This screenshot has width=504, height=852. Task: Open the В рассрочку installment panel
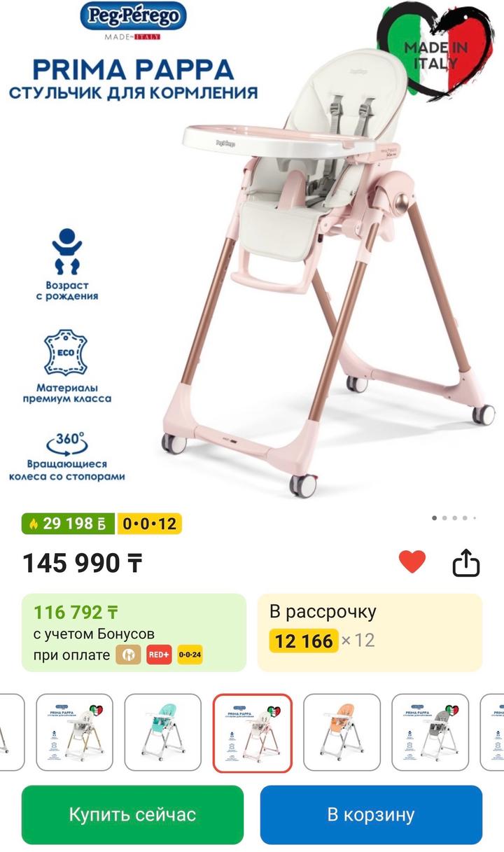pos(370,632)
